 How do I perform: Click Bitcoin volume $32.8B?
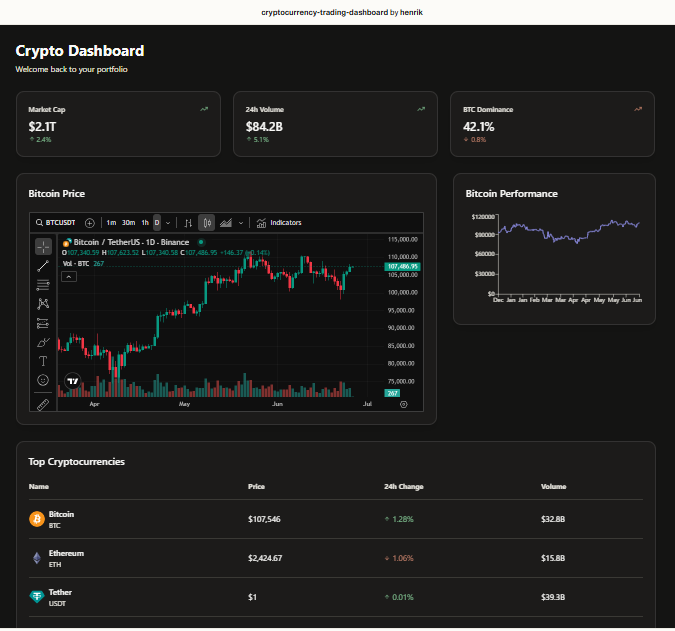(x=553, y=520)
